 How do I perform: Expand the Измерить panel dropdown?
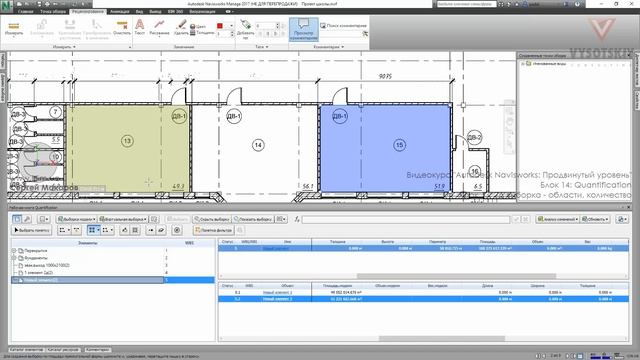click(x=64, y=47)
